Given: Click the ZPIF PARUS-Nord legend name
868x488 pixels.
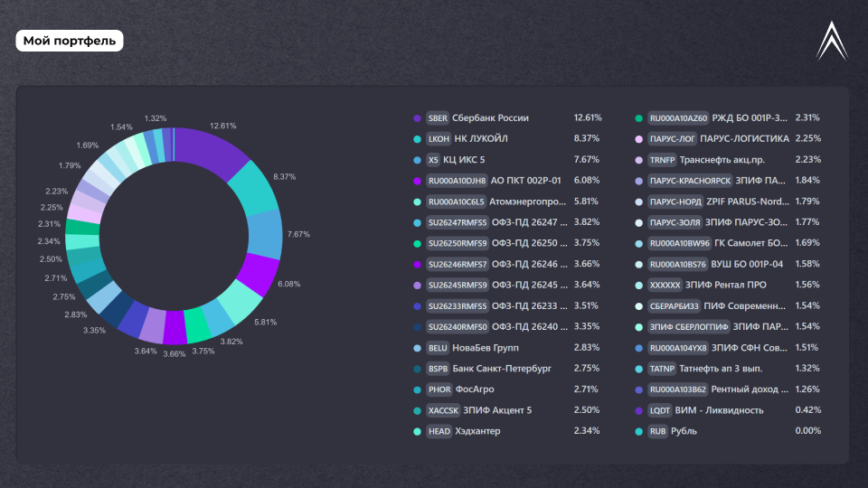Looking at the screenshot, I should pyautogui.click(x=748, y=202).
